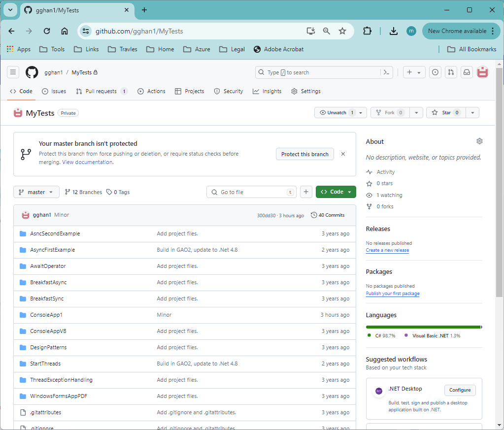
Task: Configure the .NET Desktop workflow
Action: coord(460,390)
